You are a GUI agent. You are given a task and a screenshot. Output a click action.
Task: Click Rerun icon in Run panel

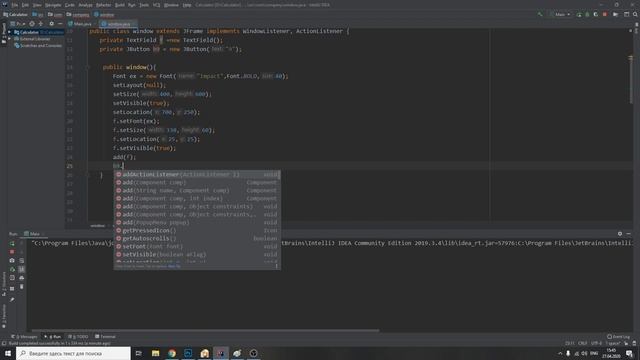(x=12, y=243)
